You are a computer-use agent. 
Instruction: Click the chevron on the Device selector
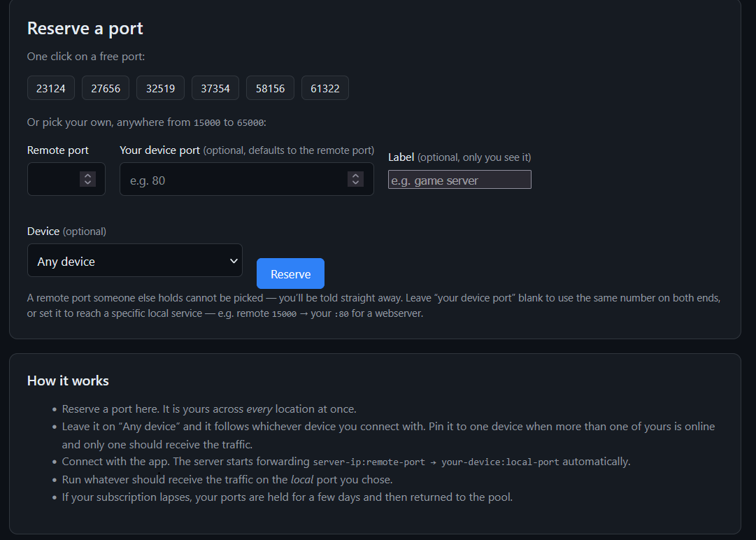[234, 261]
